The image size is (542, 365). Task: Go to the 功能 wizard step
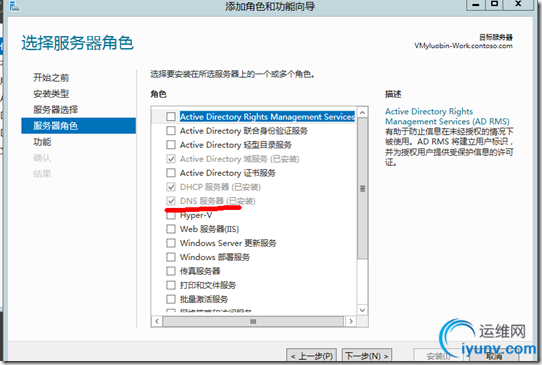pos(42,142)
